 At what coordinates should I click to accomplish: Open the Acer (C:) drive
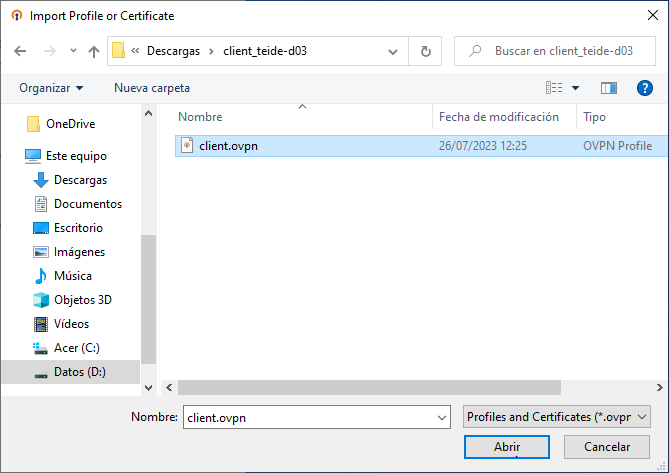[76, 348]
